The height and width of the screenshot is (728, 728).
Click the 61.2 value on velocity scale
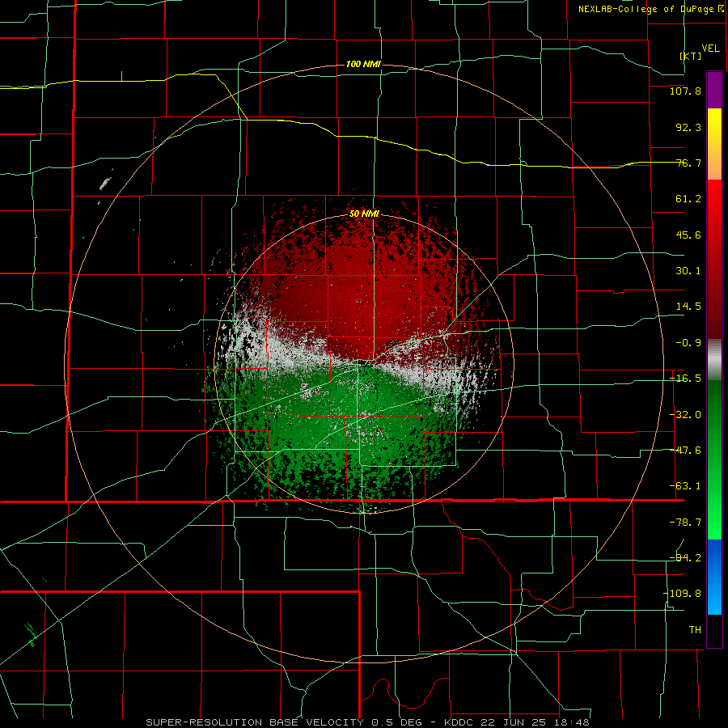tap(688, 199)
